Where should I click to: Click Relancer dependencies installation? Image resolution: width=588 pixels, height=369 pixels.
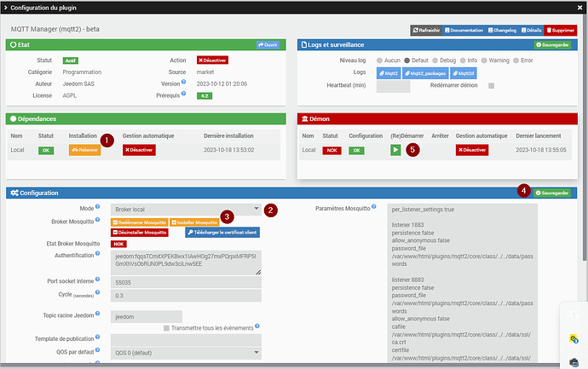84,150
